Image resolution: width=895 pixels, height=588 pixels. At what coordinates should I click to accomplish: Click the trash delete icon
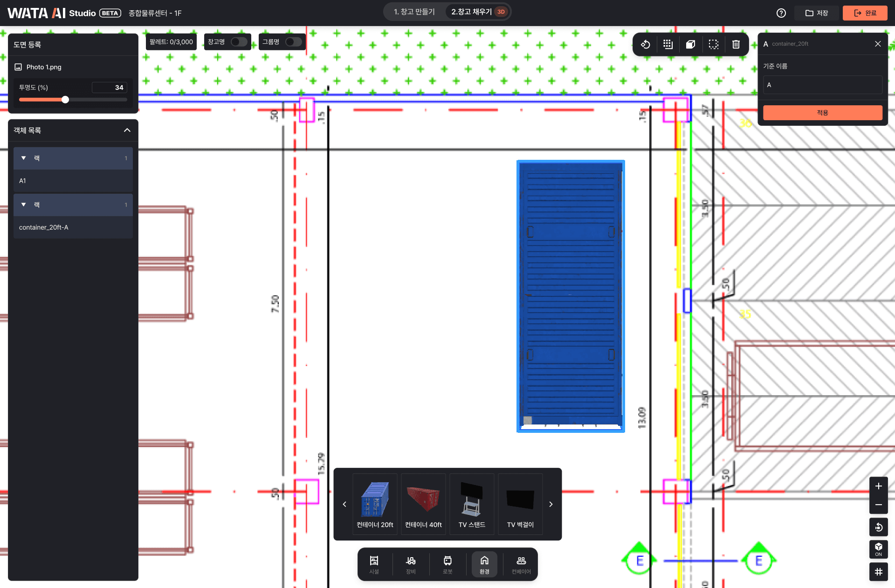736,44
